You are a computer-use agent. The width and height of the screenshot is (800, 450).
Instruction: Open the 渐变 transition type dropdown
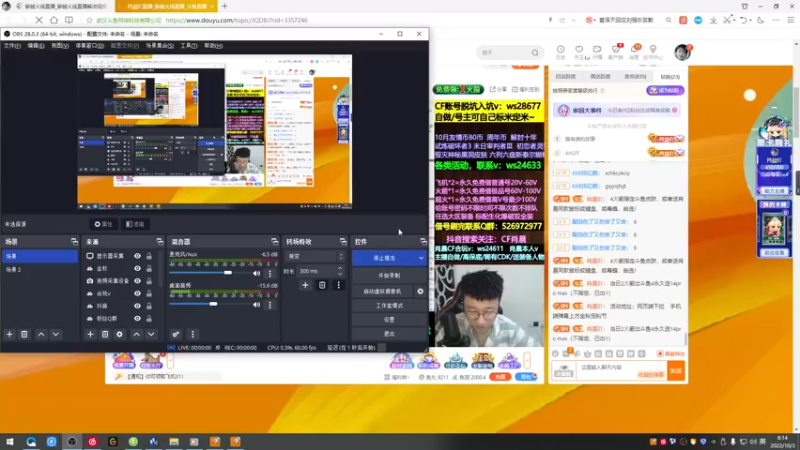(316, 256)
